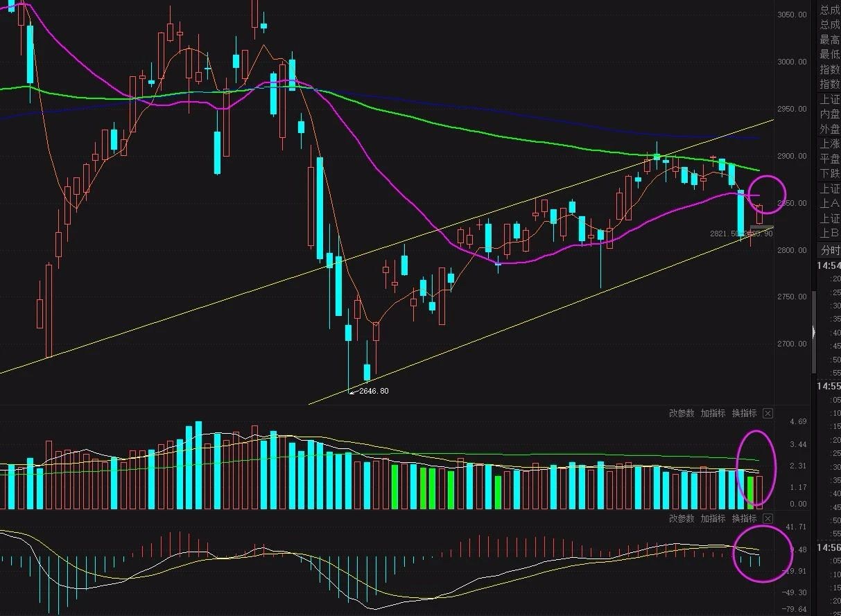
Task: Click the -19.91 MACD axis label
Action: (x=794, y=571)
